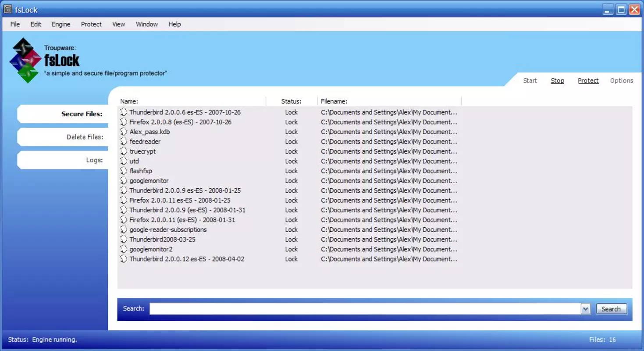Click icon beside feedreader entry
The width and height of the screenshot is (644, 351).
coord(124,142)
